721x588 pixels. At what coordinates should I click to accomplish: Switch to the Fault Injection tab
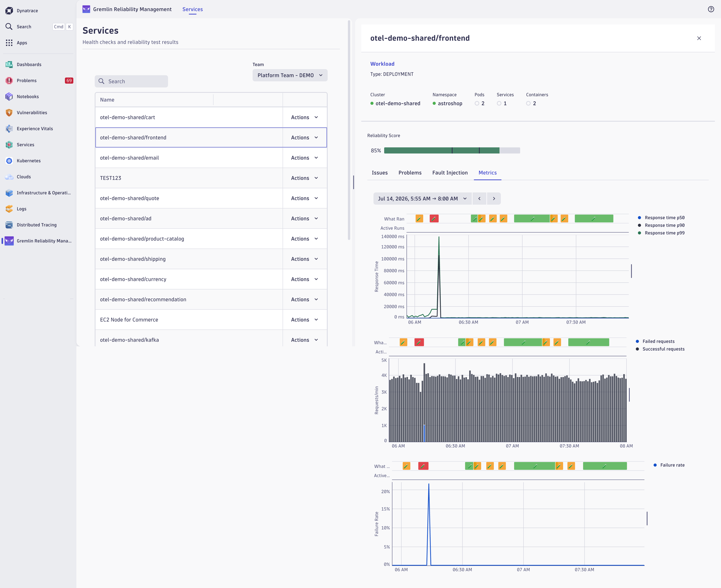coord(450,173)
